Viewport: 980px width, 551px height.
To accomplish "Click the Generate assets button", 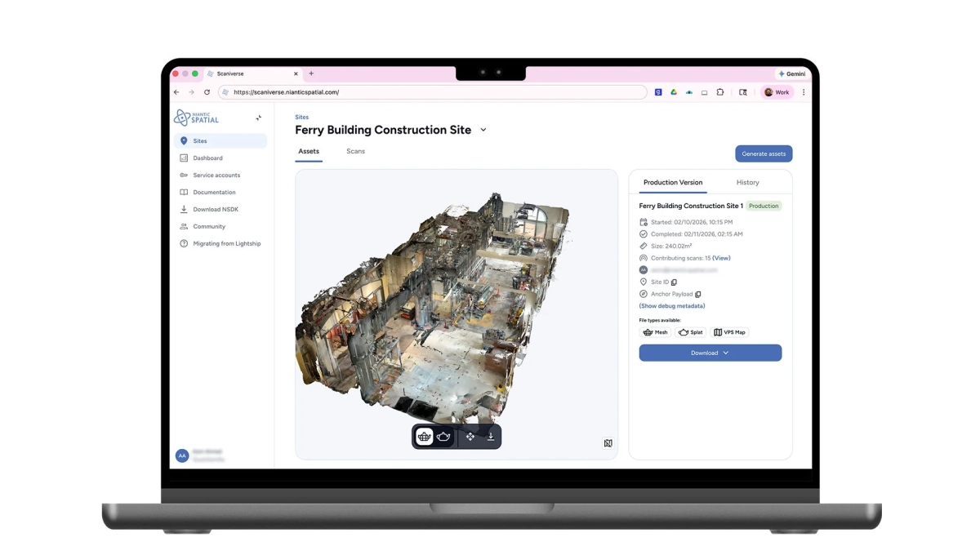I will (x=763, y=153).
